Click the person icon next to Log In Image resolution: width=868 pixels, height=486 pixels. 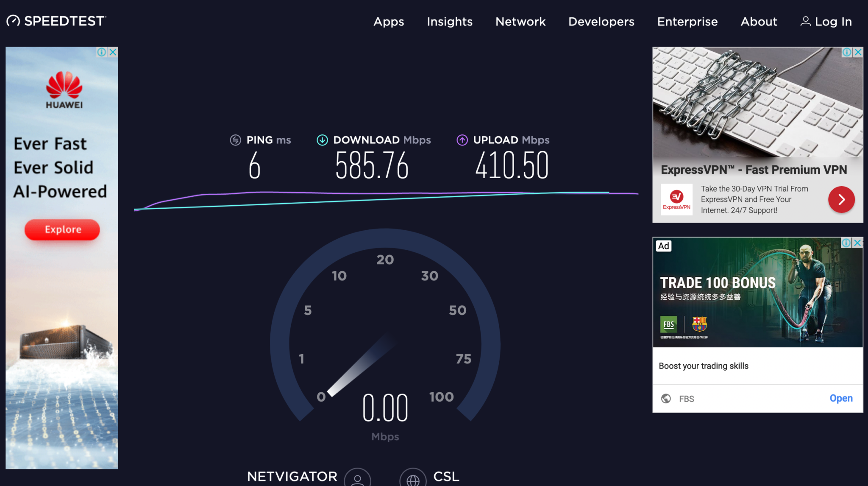pos(805,21)
